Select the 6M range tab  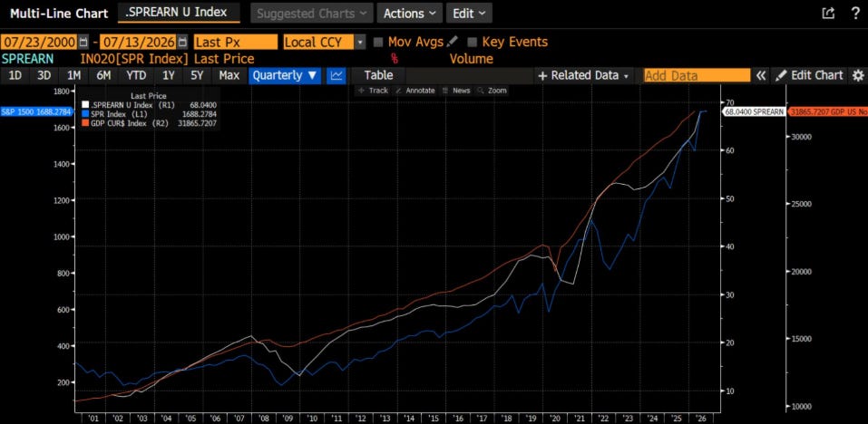click(103, 75)
